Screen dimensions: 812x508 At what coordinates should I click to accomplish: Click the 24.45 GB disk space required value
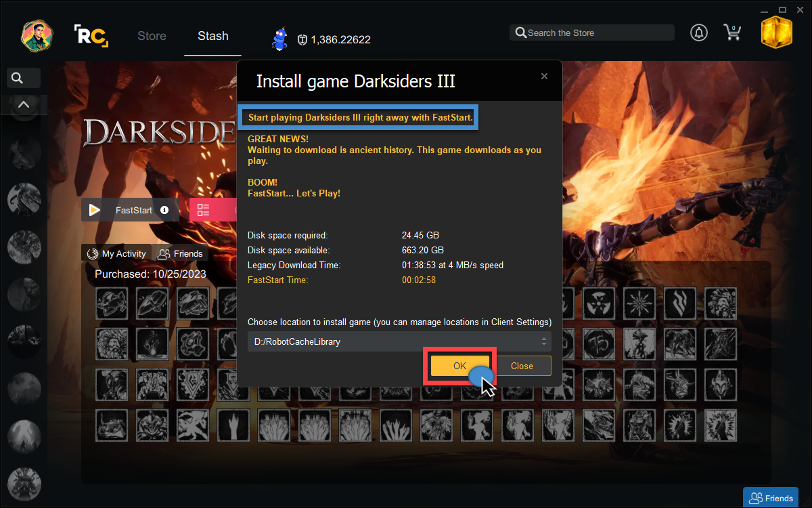pos(420,235)
